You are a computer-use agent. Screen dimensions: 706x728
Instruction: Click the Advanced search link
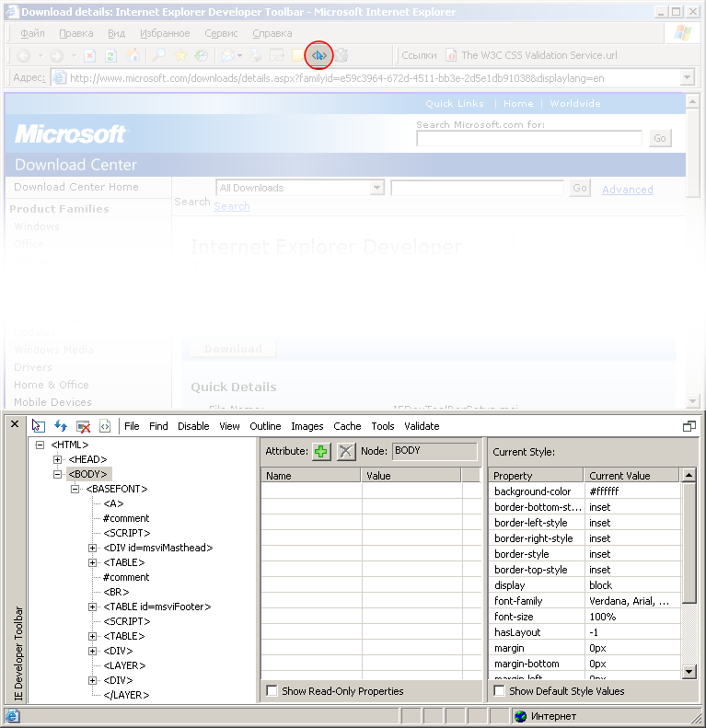[628, 190]
